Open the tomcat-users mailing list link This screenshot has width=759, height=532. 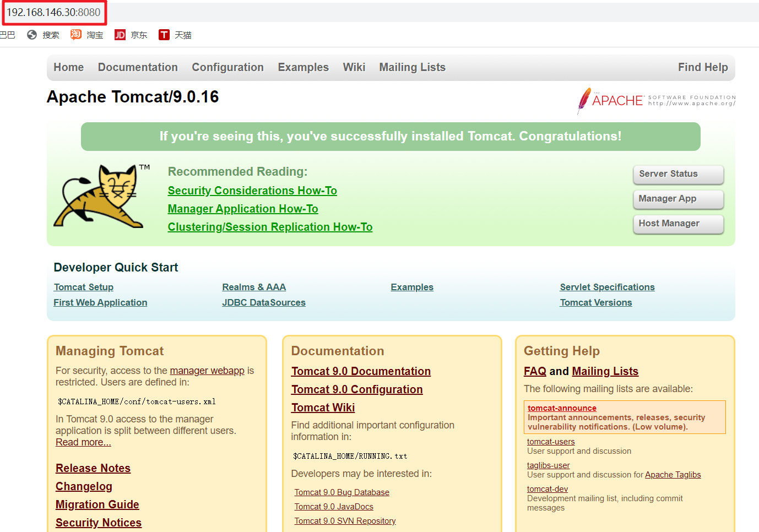(551, 442)
